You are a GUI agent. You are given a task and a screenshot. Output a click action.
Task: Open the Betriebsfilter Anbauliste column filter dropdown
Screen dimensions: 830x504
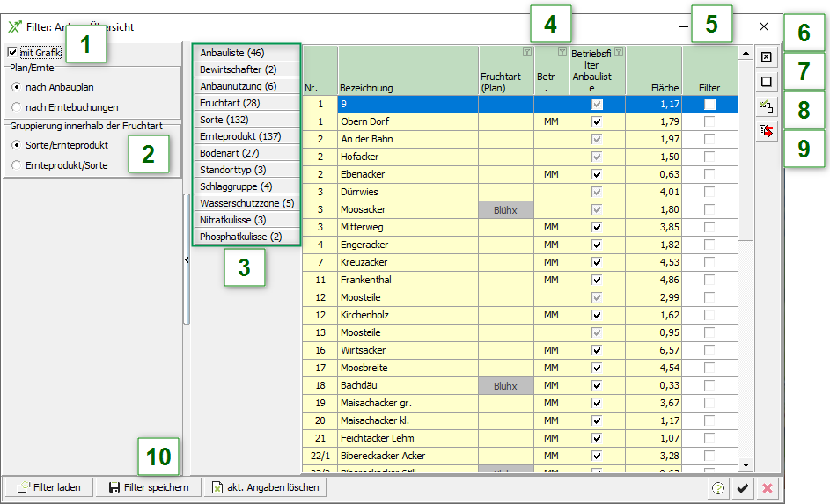[x=619, y=53]
